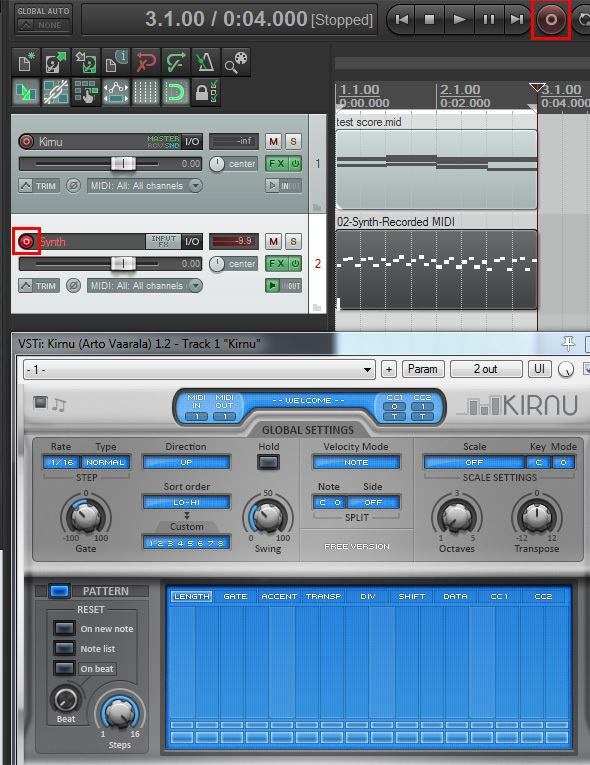Open the Synth track INPUT FX button
Image resolution: width=590 pixels, height=765 pixels.
point(163,242)
